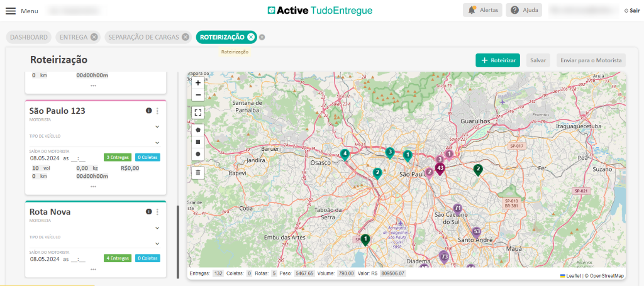Click pink map marker numbered 1
The image size is (644, 286).
tap(449, 154)
